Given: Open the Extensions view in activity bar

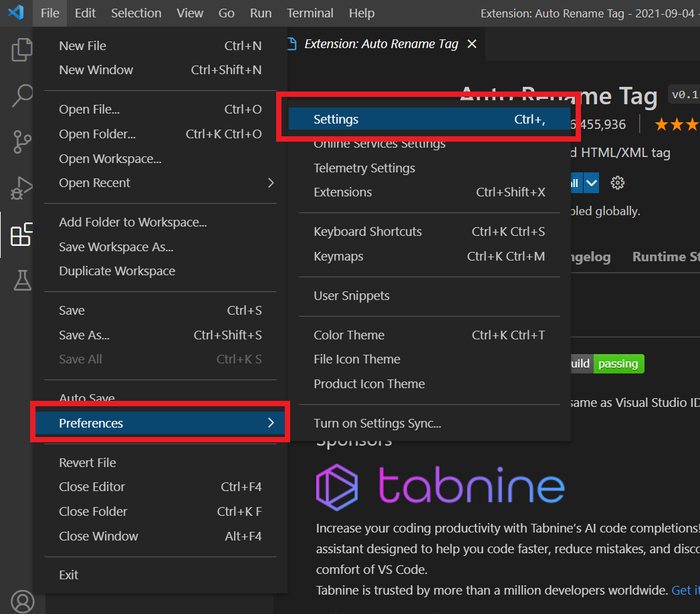Looking at the screenshot, I should [x=22, y=235].
